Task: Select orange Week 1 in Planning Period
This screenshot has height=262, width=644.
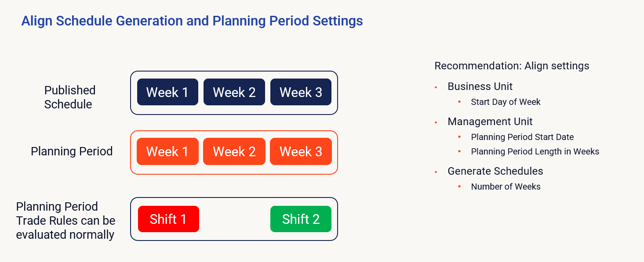Action: (x=167, y=152)
